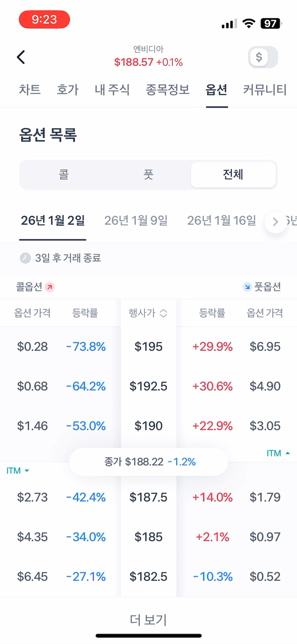
Task: Tap the Wi-Fi status icon
Action: tap(248, 23)
